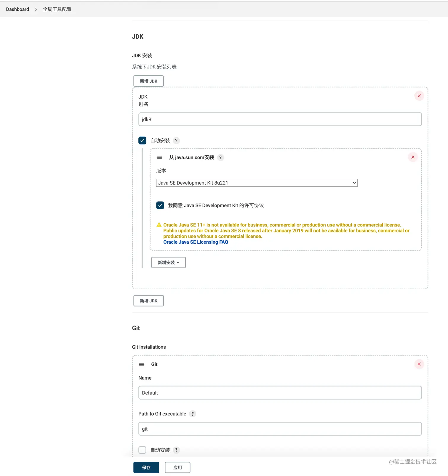Focus the Git Name field containing Default
This screenshot has height=476, width=448.
pyautogui.click(x=280, y=393)
